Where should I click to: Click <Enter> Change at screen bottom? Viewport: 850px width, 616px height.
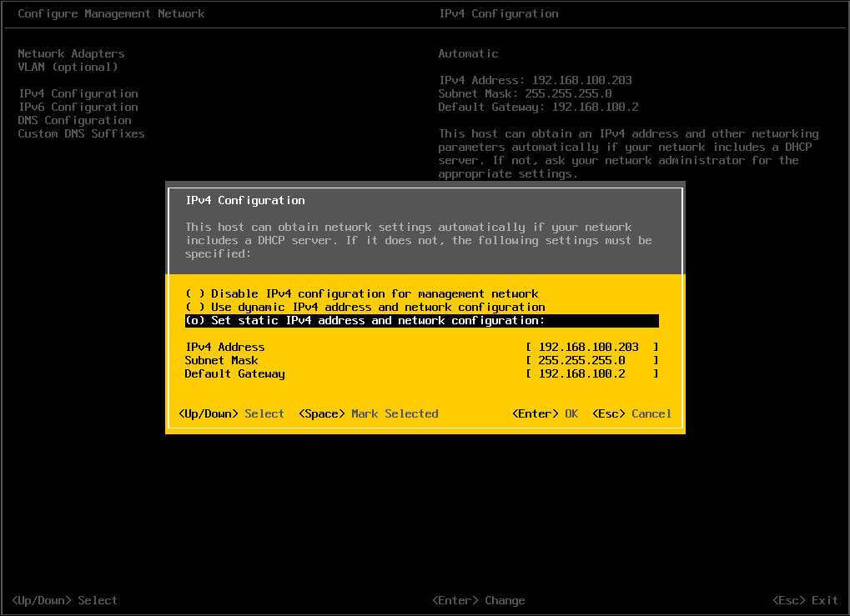(479, 600)
